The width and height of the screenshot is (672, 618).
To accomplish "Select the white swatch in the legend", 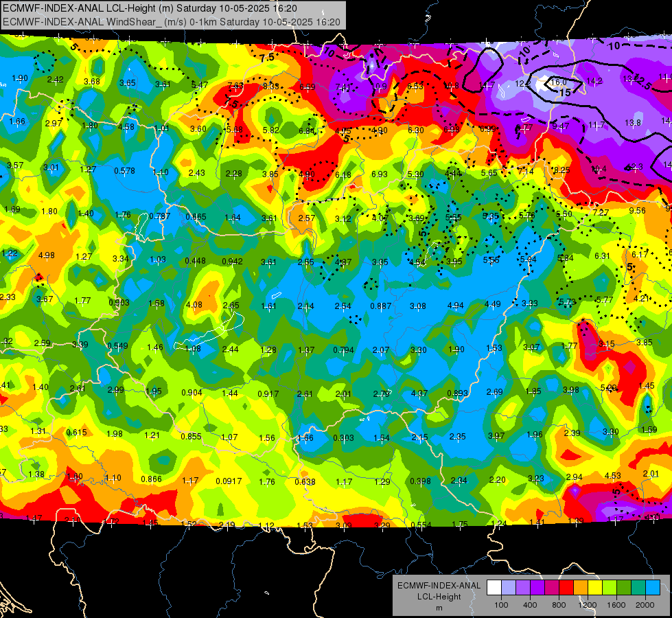I will point(494,588).
